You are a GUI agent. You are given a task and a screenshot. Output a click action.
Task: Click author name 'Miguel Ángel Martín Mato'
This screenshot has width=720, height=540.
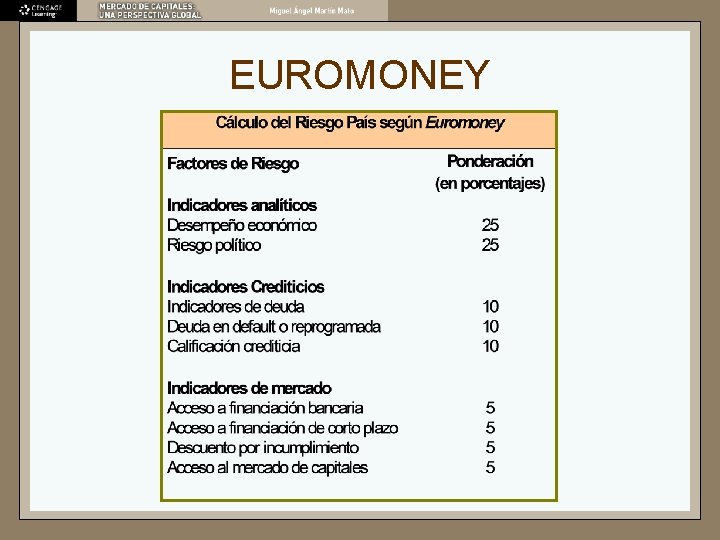pyautogui.click(x=312, y=11)
